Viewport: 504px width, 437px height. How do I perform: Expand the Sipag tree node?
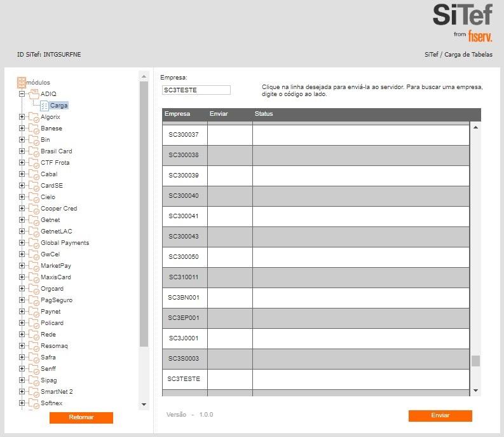click(x=22, y=380)
